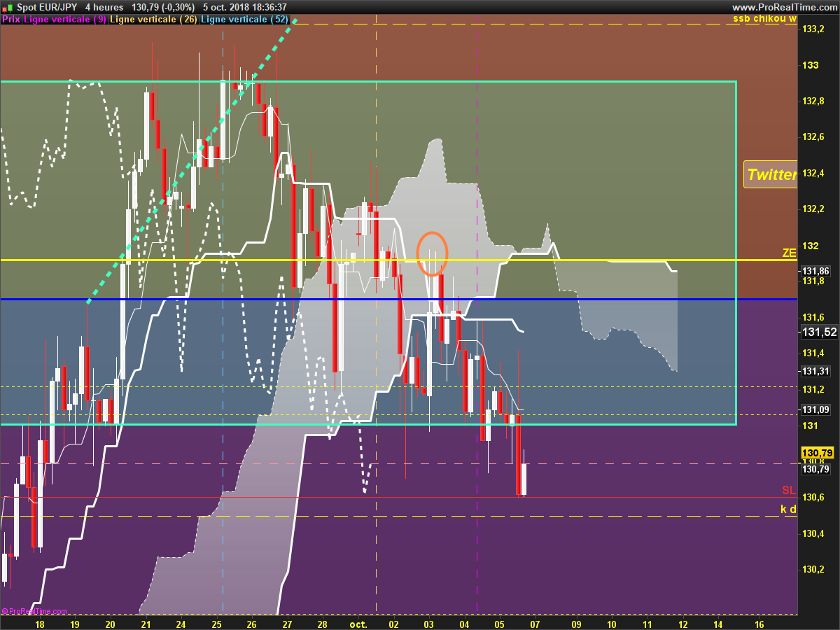Select the Ligne verticale (9) label
The width and height of the screenshot is (840, 630).
point(65,19)
